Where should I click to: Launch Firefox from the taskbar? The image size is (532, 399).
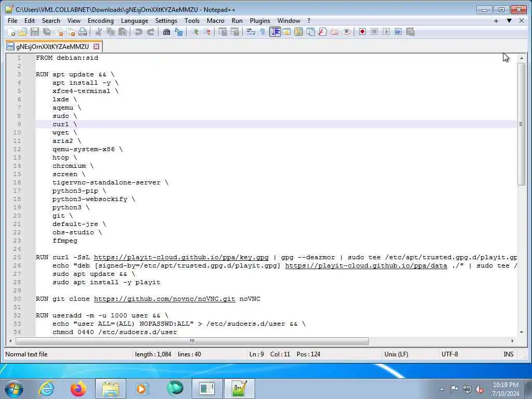pyautogui.click(x=78, y=389)
